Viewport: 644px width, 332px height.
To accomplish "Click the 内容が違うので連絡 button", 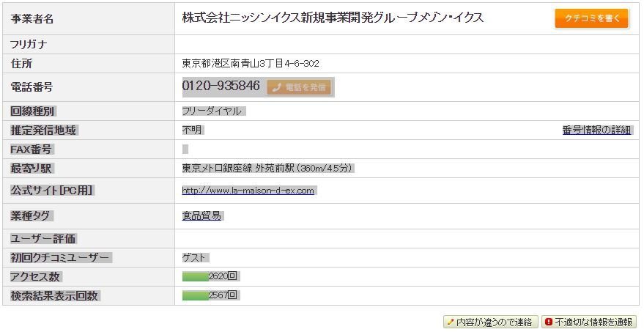I will coord(490,322).
